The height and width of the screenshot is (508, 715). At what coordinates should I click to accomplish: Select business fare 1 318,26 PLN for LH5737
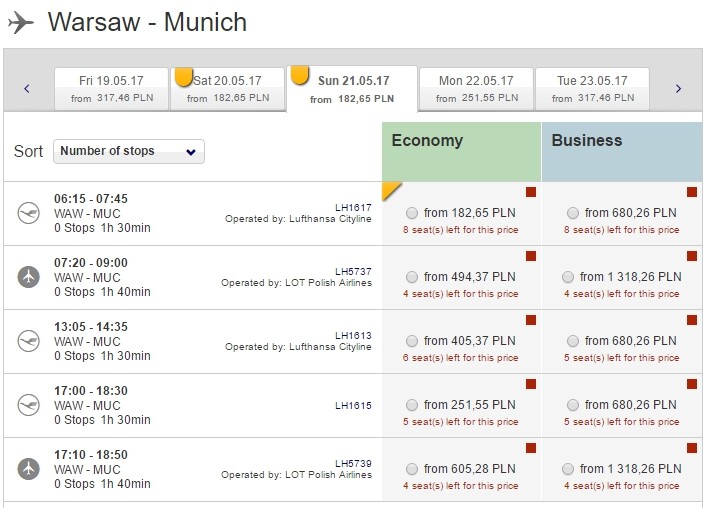(568, 277)
